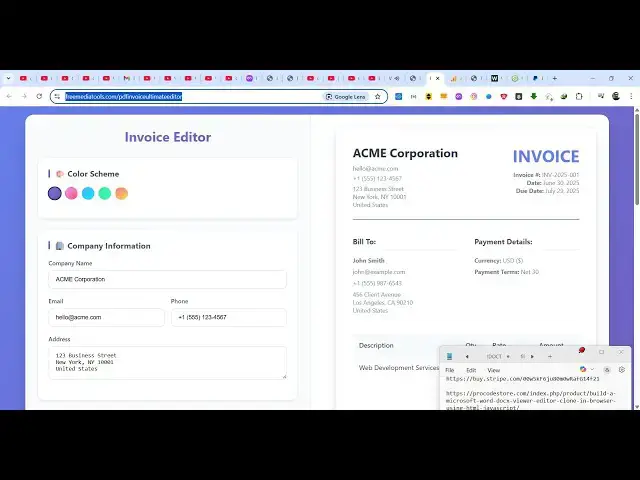640x480 pixels.
Task: Choose the orange color scheme swatch
Action: click(x=122, y=193)
